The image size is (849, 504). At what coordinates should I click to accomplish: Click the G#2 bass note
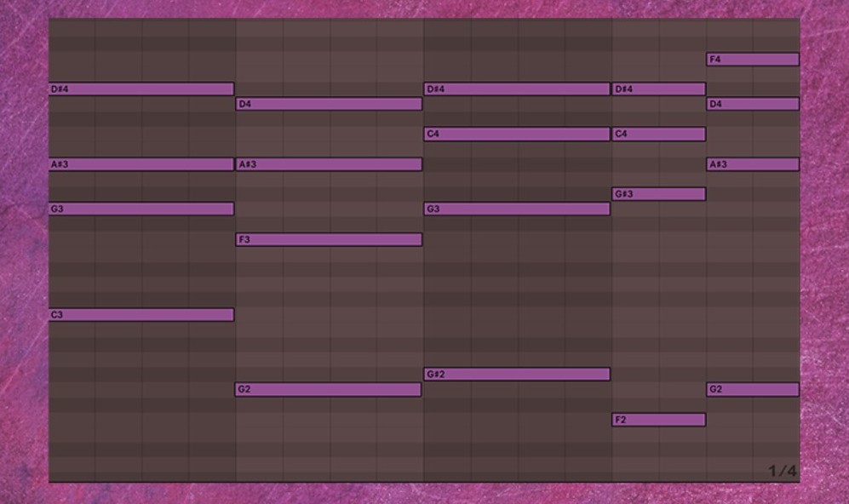(517, 374)
